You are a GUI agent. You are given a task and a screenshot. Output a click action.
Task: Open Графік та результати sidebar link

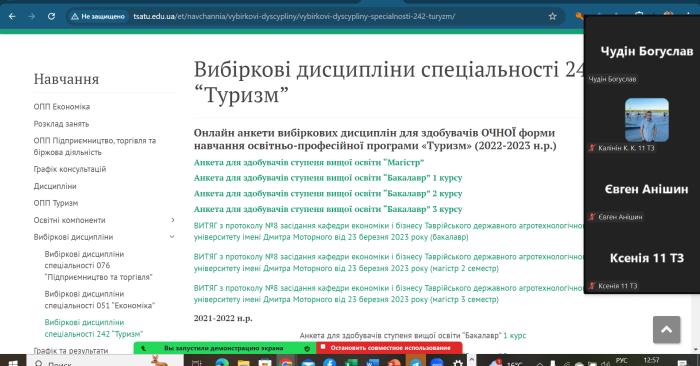[71, 350]
